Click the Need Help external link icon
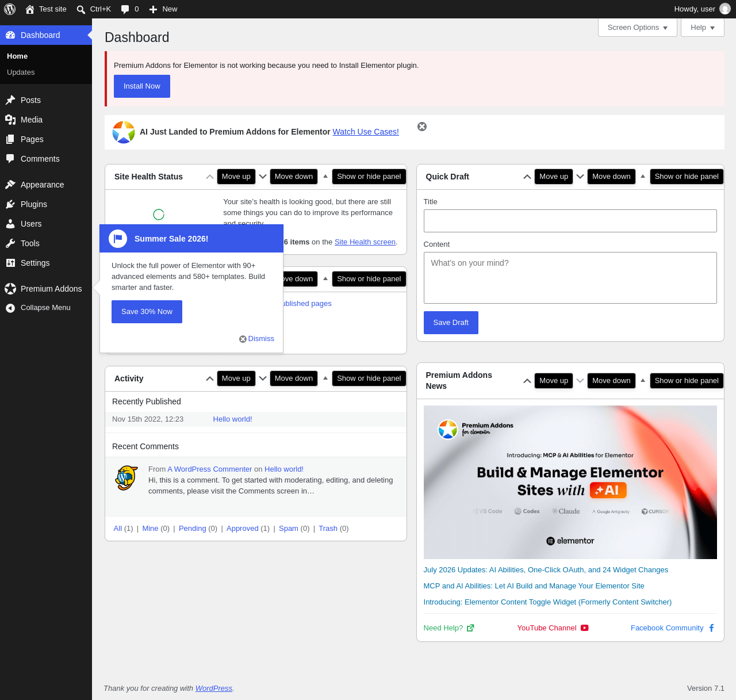The width and height of the screenshot is (736, 700). [x=470, y=628]
